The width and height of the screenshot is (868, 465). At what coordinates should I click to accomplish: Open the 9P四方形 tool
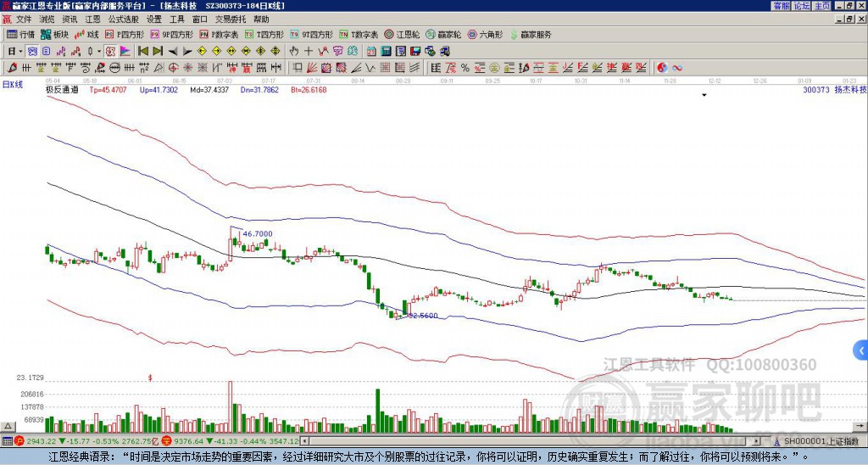click(171, 34)
